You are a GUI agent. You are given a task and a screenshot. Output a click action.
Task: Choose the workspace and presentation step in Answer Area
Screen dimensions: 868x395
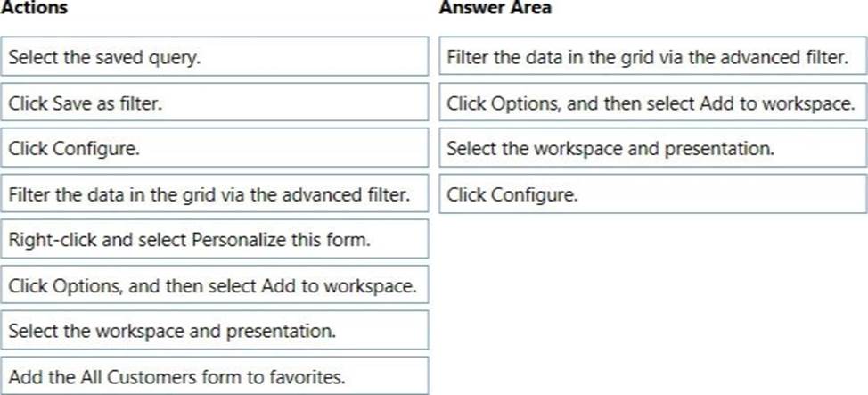[652, 149]
